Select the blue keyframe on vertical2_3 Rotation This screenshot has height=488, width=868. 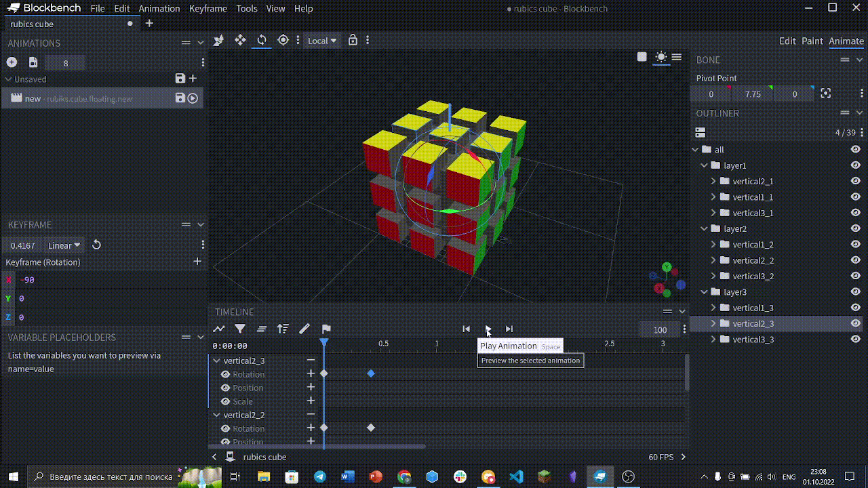coord(371,373)
